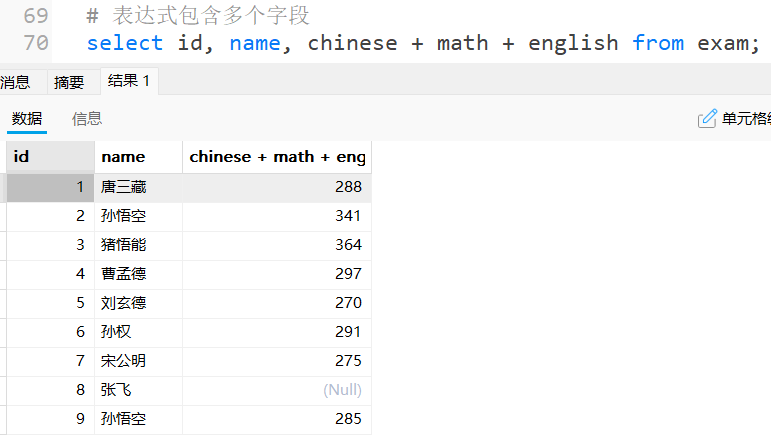Select the id cell with value 9
The height and width of the screenshot is (440, 771).
(50, 419)
